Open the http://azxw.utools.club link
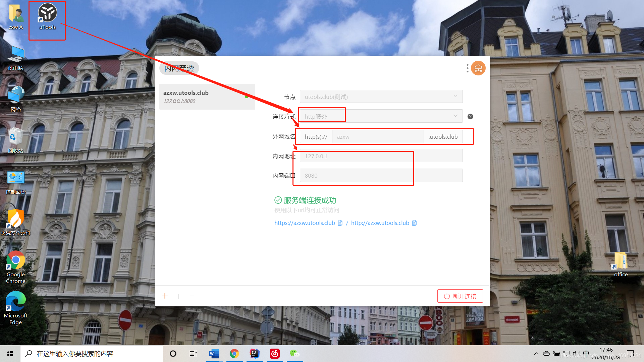The width and height of the screenshot is (644, 362). click(380, 223)
